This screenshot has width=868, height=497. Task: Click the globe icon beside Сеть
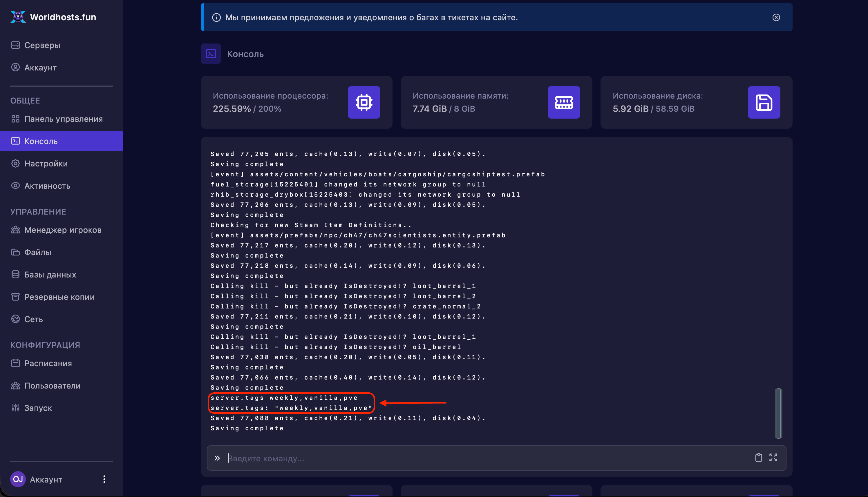(x=15, y=319)
